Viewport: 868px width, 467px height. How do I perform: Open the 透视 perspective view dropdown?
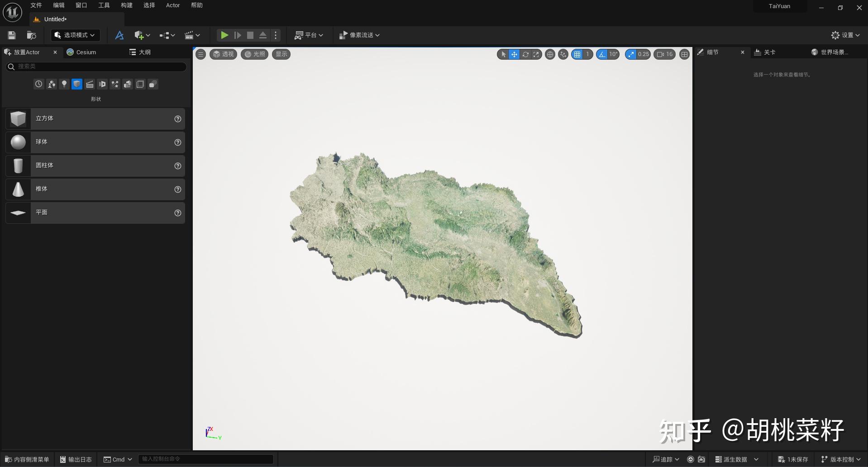pos(223,54)
